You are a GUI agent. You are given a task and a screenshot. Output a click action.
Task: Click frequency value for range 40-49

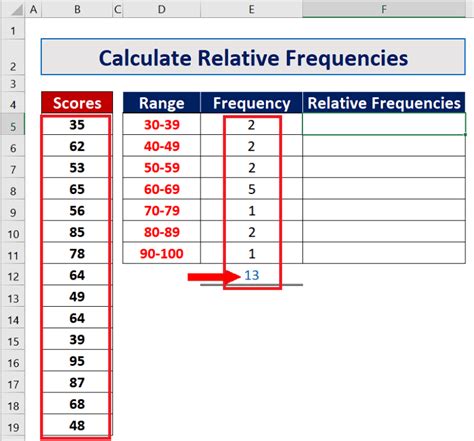251,146
